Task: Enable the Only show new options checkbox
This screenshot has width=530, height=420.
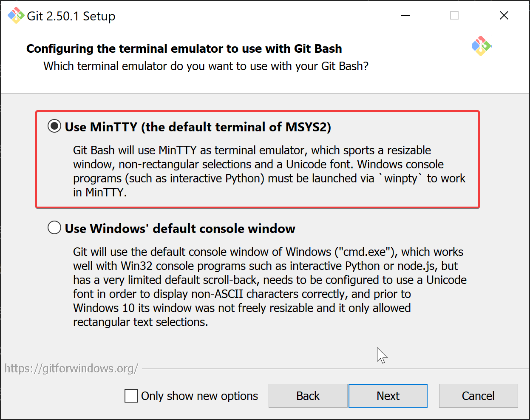Action: (x=131, y=396)
